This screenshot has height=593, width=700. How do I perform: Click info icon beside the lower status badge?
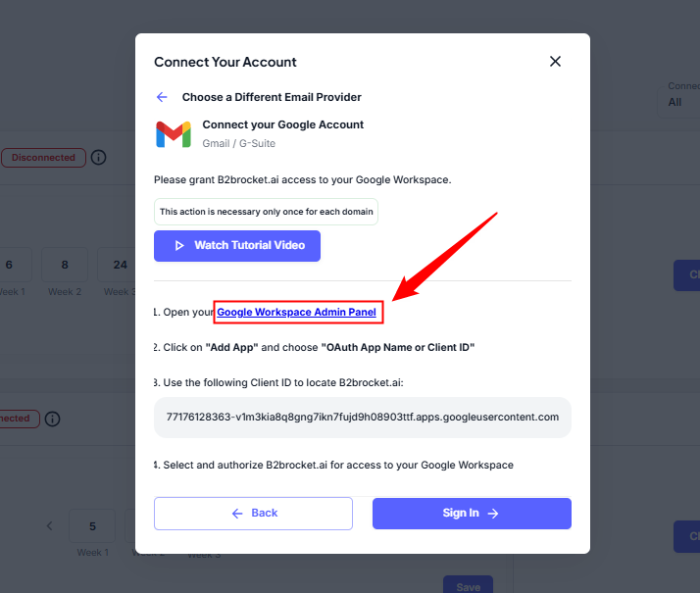(52, 419)
